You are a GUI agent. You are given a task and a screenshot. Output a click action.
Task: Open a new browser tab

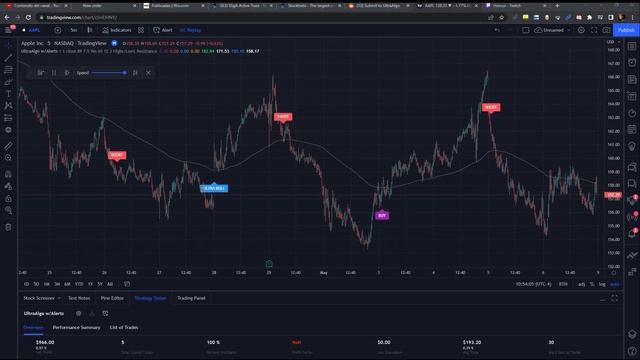click(557, 6)
